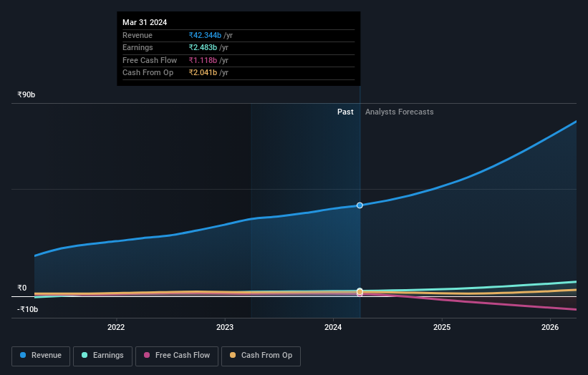Click the blue Revenue legend dot
The width and height of the screenshot is (588, 375).
pyautogui.click(x=23, y=355)
